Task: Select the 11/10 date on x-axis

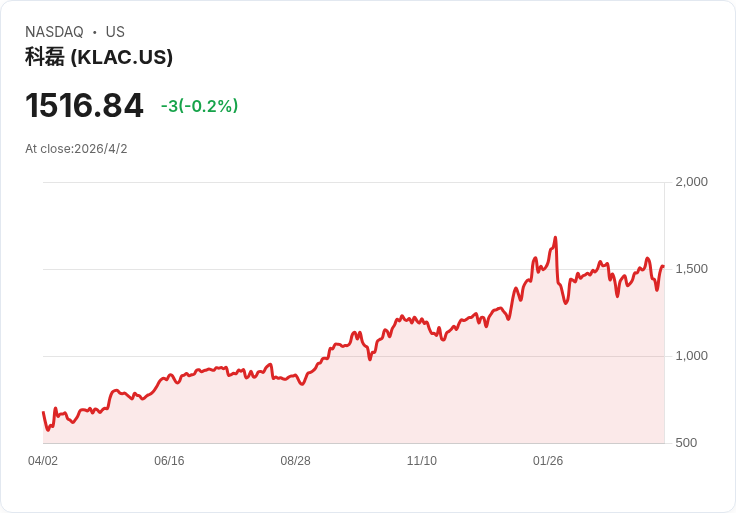Action: [x=421, y=461]
